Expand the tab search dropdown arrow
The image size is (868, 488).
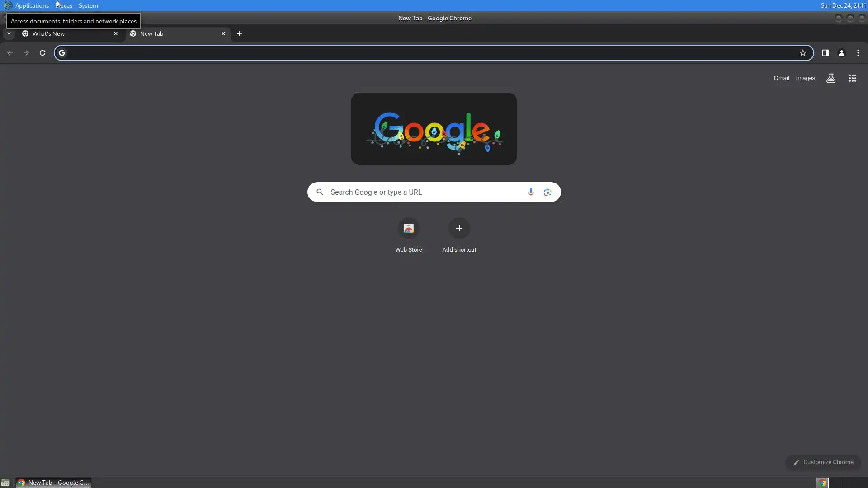pyautogui.click(x=9, y=33)
